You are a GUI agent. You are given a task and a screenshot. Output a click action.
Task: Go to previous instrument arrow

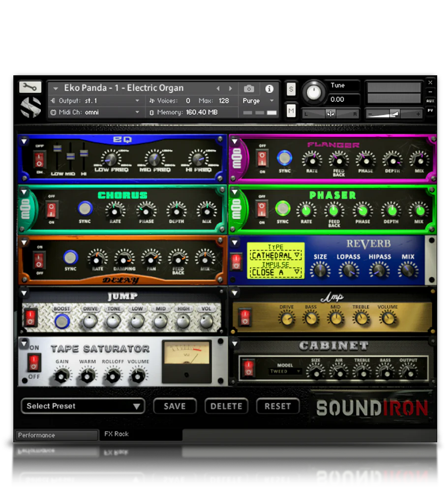point(218,89)
